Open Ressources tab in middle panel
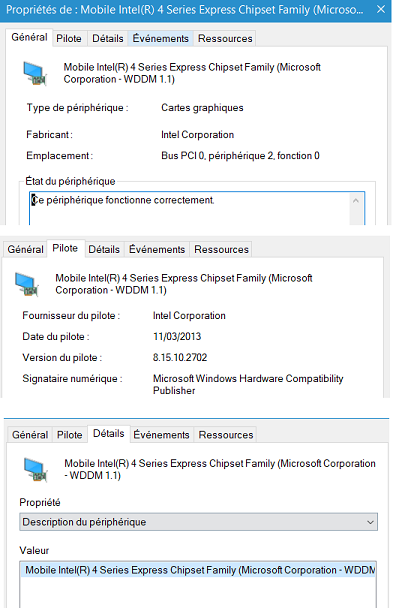This screenshot has height=609, width=396. [x=222, y=249]
